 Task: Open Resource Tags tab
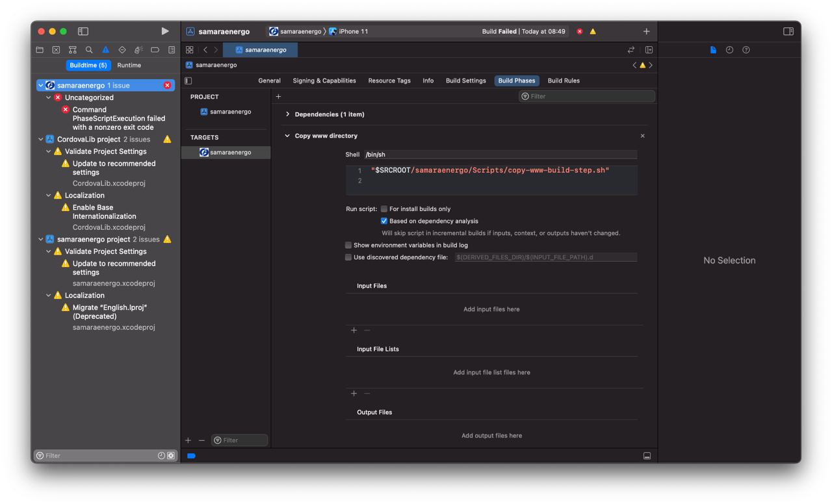click(389, 81)
